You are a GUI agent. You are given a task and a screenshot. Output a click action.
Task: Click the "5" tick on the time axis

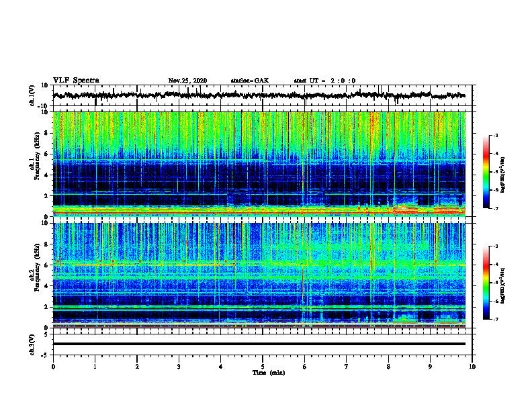click(263, 367)
